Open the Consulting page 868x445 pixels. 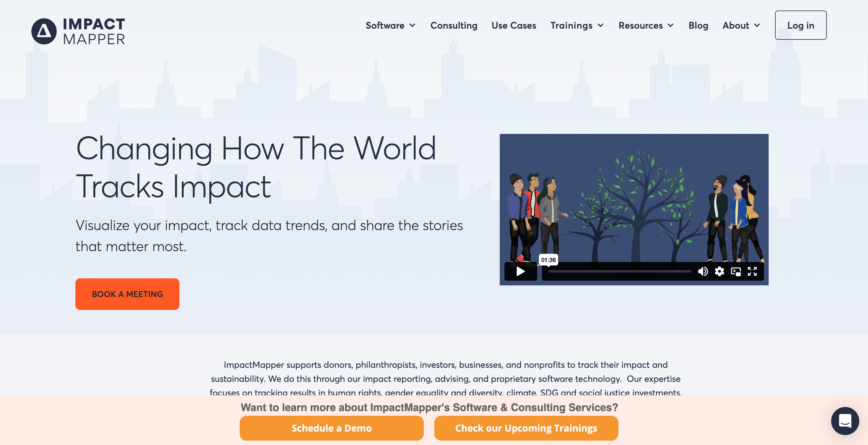click(454, 25)
